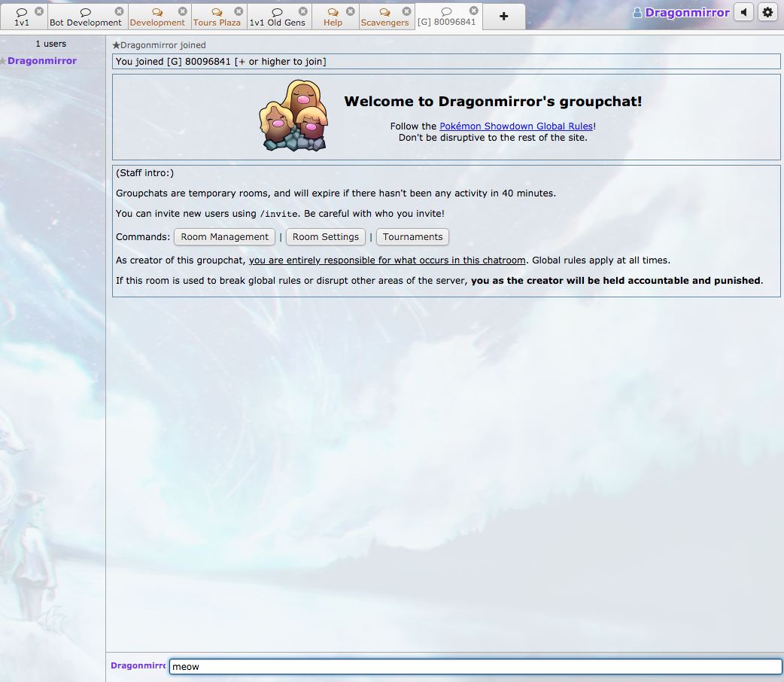Screen dimensions: 784x682
Task: Click "Dragonmirror joined" chat message
Action: (x=159, y=45)
